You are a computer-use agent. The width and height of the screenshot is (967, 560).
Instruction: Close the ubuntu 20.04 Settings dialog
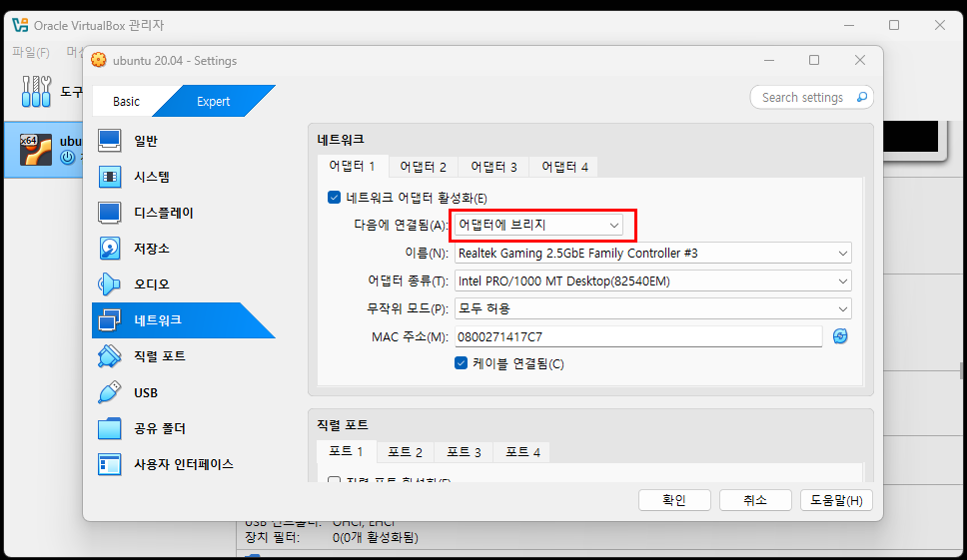point(860,60)
